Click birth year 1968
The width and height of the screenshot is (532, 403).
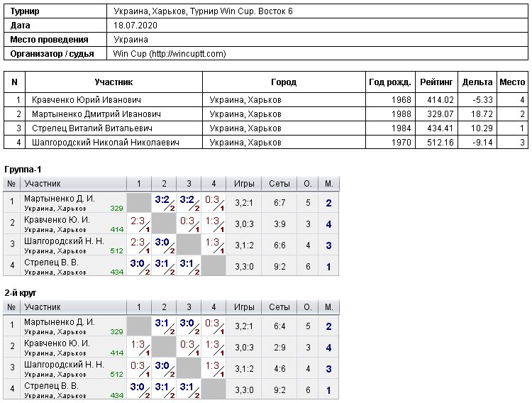[x=401, y=100]
